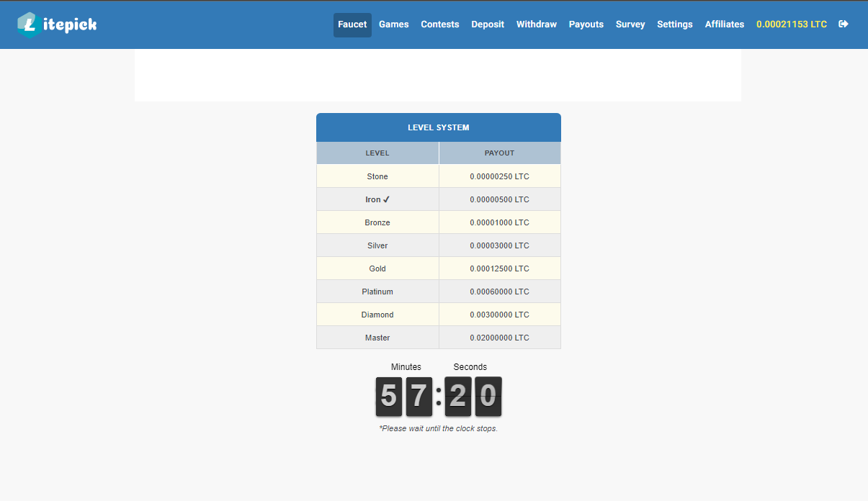
Task: Click the 0.00000250 LTC payout
Action: [x=500, y=176]
